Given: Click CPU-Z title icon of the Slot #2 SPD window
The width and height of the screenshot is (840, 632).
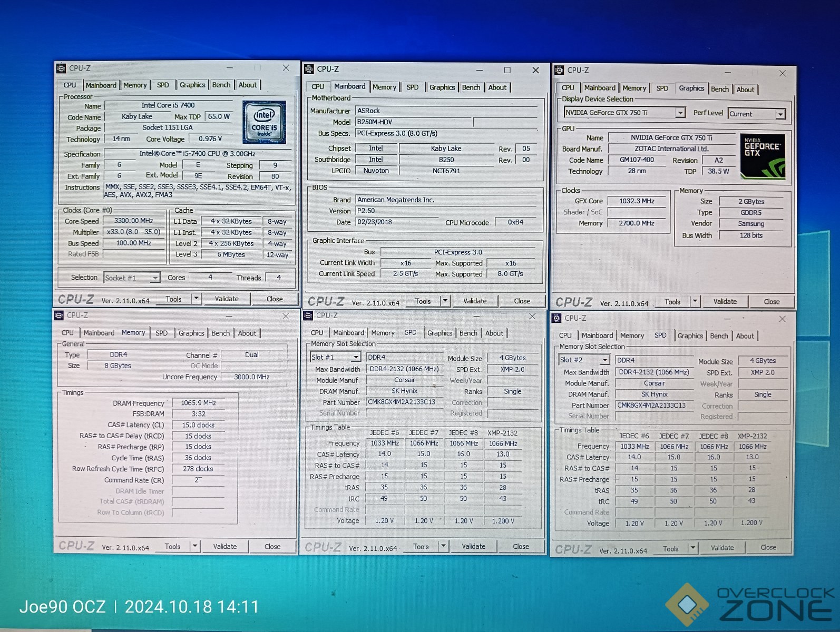Looking at the screenshot, I should tap(557, 318).
